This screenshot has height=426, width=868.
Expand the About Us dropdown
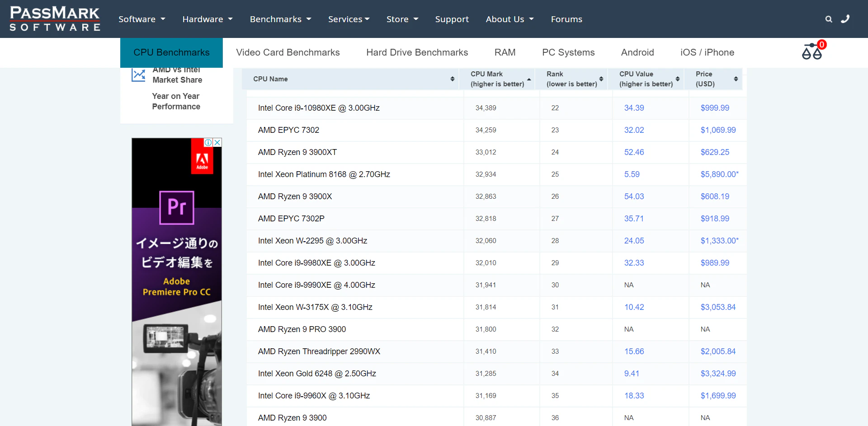(510, 19)
